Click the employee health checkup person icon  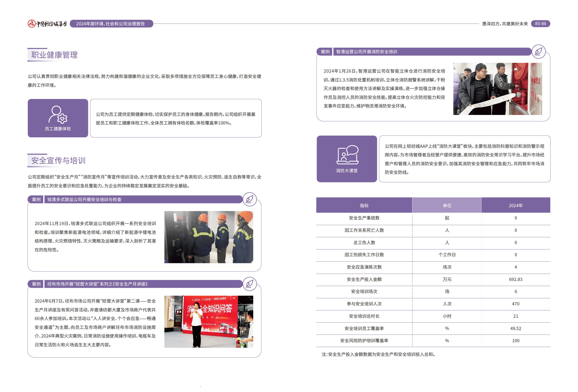coord(58,114)
